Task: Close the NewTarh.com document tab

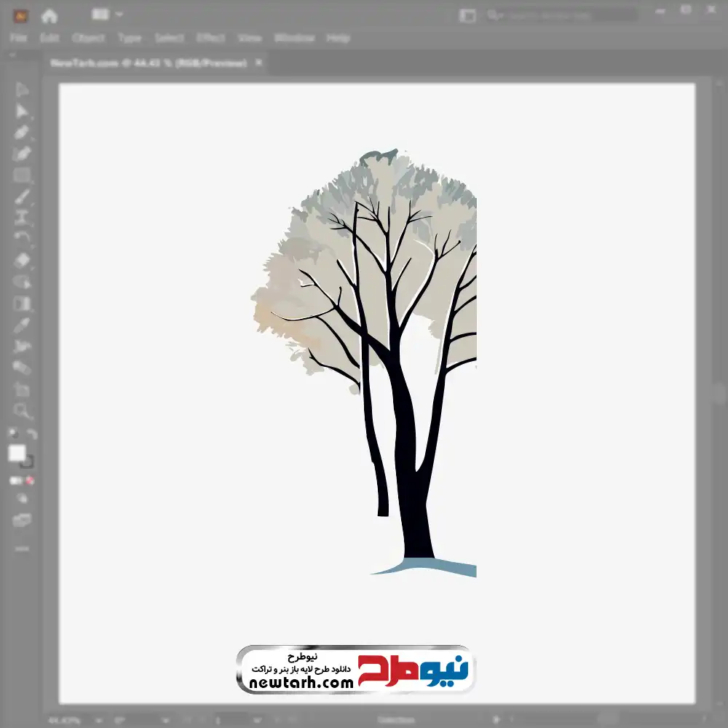Action: pyautogui.click(x=258, y=63)
